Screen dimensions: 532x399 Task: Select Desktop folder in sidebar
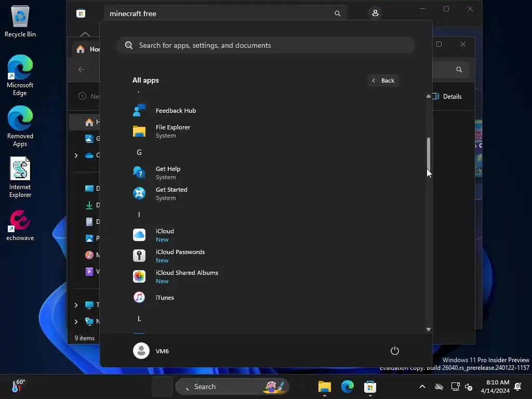tap(92, 188)
